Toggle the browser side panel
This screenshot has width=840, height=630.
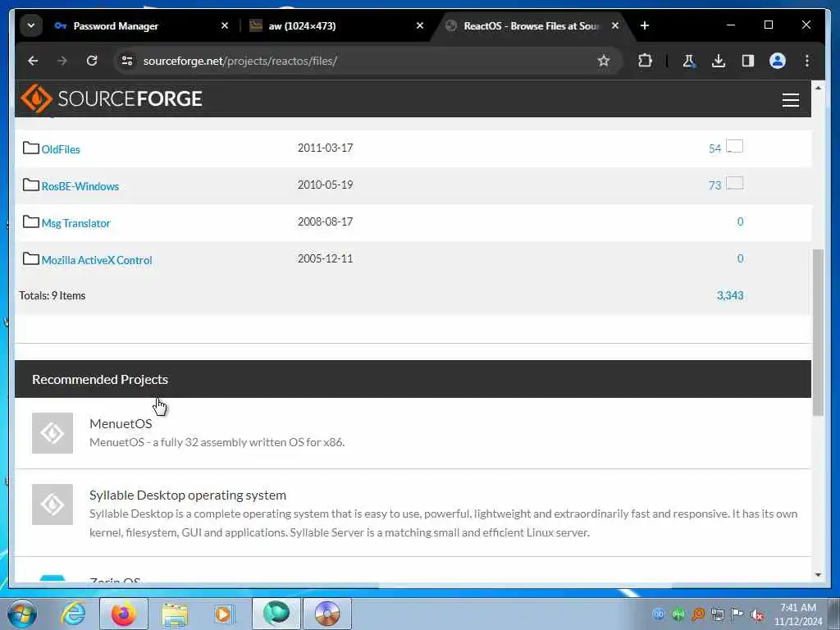pyautogui.click(x=748, y=61)
